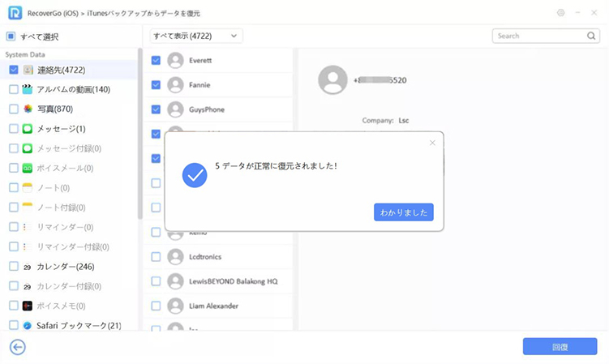This screenshot has height=364, width=609.
Task: Click the left sidebar scrollbar
Action: pyautogui.click(x=139, y=134)
